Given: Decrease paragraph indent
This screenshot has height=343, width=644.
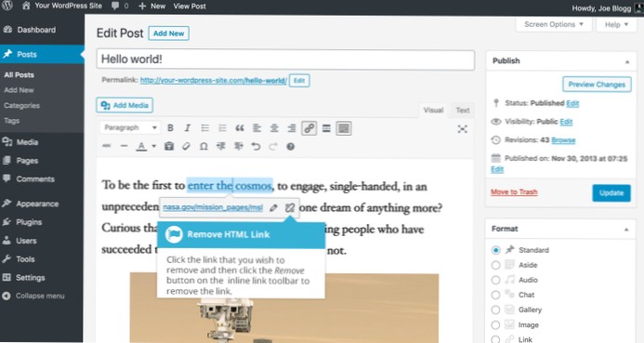Looking at the screenshot, I should (x=221, y=146).
